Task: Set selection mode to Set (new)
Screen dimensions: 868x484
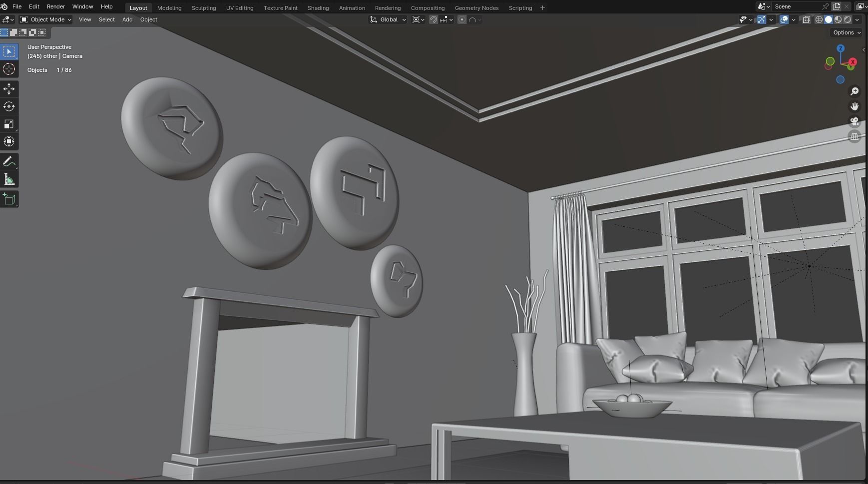Action: (x=4, y=32)
